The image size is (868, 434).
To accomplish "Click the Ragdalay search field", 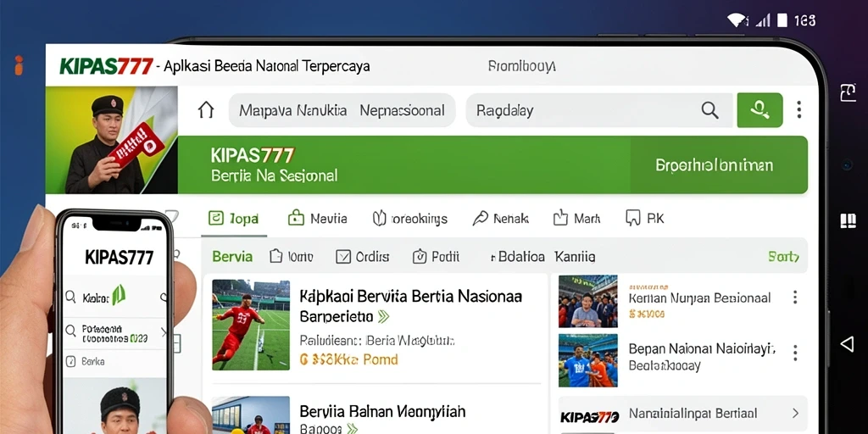I will pyautogui.click(x=599, y=110).
